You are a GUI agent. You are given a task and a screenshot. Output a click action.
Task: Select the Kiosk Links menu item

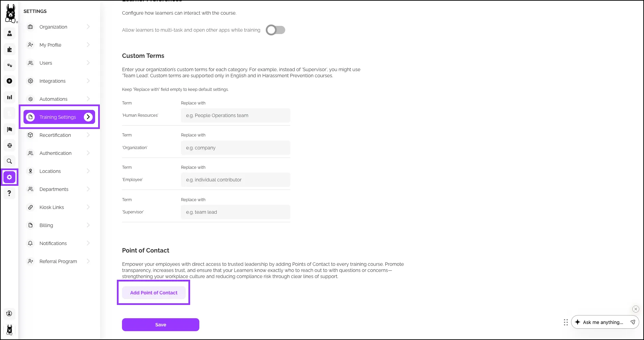pyautogui.click(x=52, y=207)
